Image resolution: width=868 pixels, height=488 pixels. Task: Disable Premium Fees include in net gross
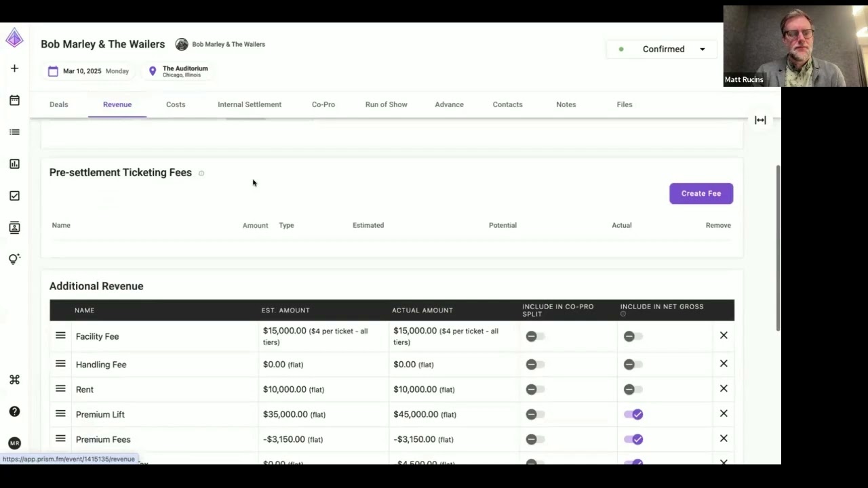(x=633, y=439)
